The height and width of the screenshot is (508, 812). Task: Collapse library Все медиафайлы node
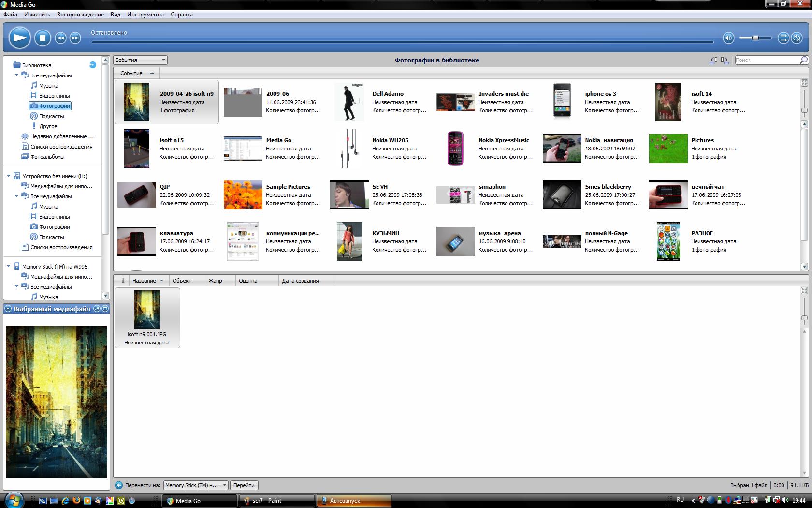16,75
